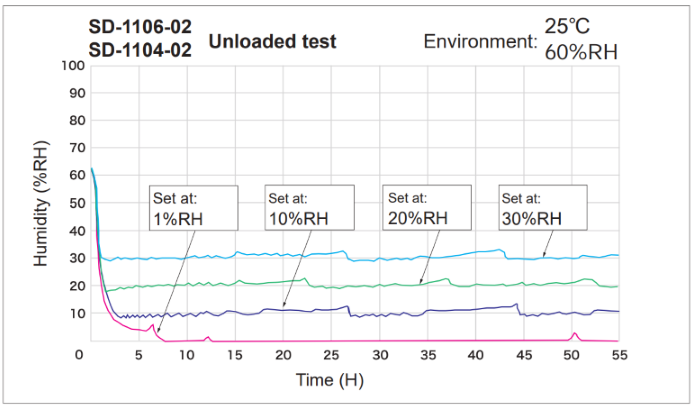Click the "Unloaded test" chart title
The height and width of the screenshot is (411, 696).
(x=271, y=41)
